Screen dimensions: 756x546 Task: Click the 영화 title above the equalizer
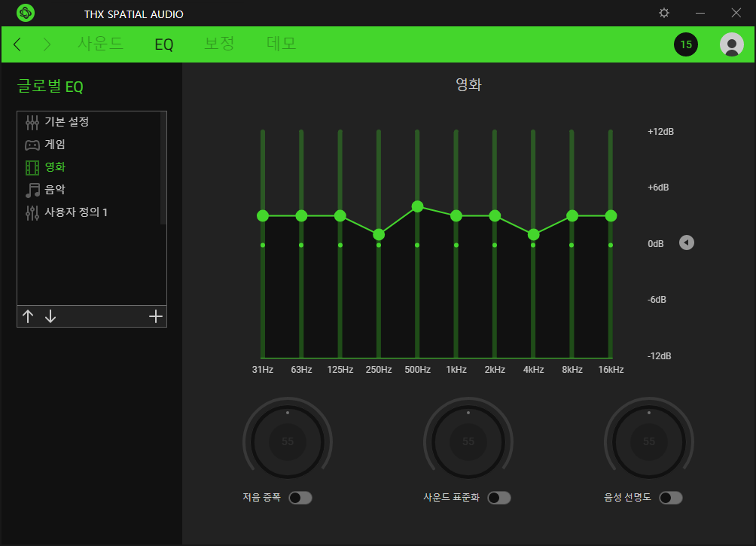[x=468, y=84]
